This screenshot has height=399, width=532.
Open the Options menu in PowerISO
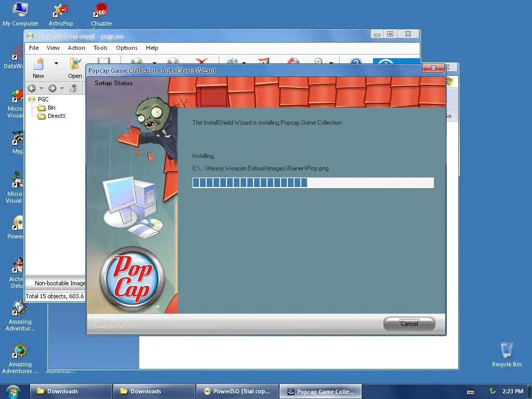pyautogui.click(x=127, y=48)
